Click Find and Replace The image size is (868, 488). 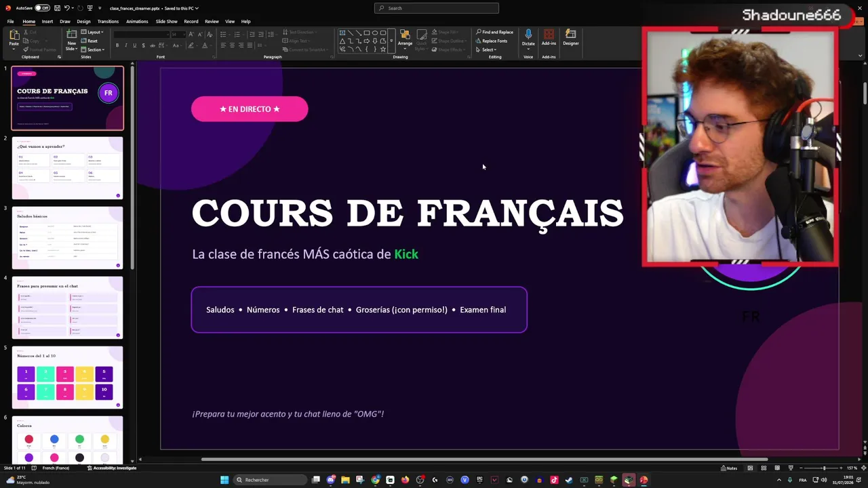click(x=494, y=32)
